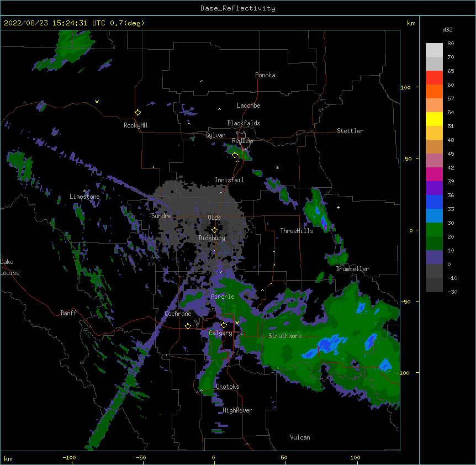Click the Base_Reflectivity title text
This screenshot has height=465, width=476.
click(x=238, y=8)
